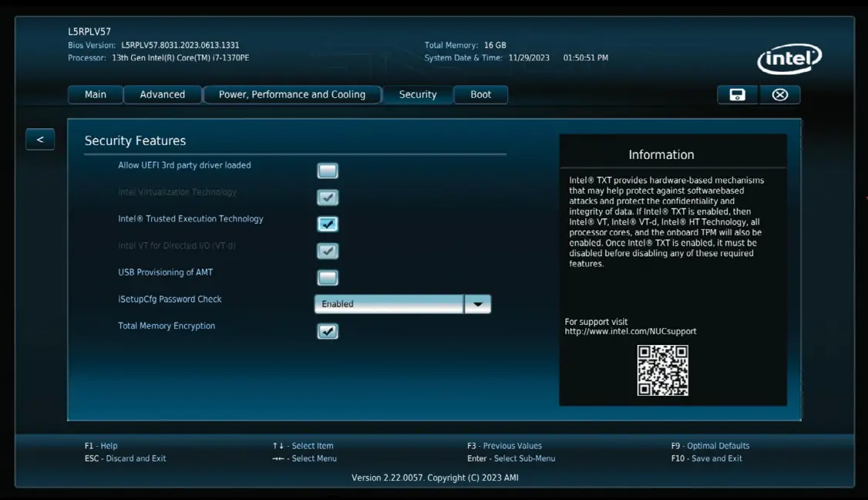Click the Bios Version value

tap(180, 45)
